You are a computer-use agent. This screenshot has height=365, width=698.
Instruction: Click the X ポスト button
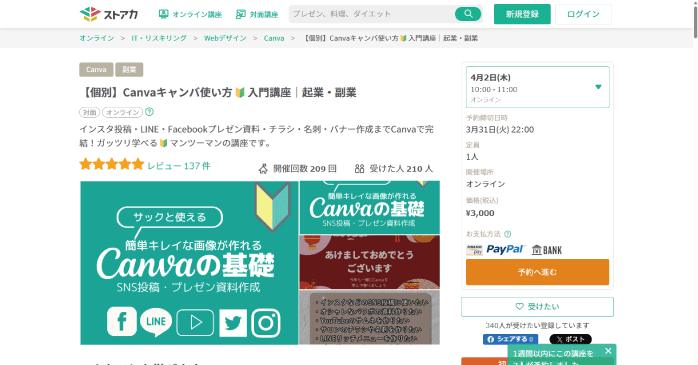[570, 339]
